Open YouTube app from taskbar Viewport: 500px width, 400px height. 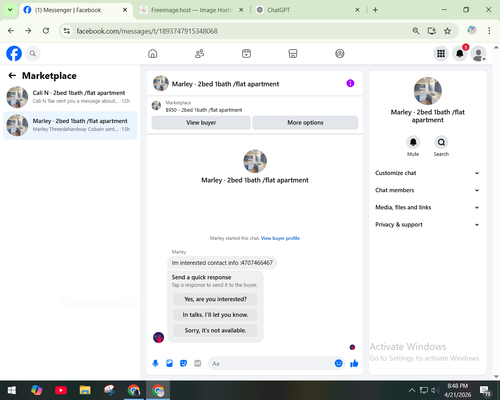pyautogui.click(x=61, y=390)
